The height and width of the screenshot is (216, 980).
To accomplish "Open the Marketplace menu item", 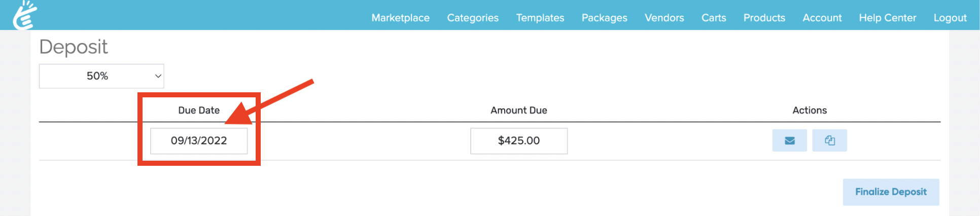I will pos(400,18).
